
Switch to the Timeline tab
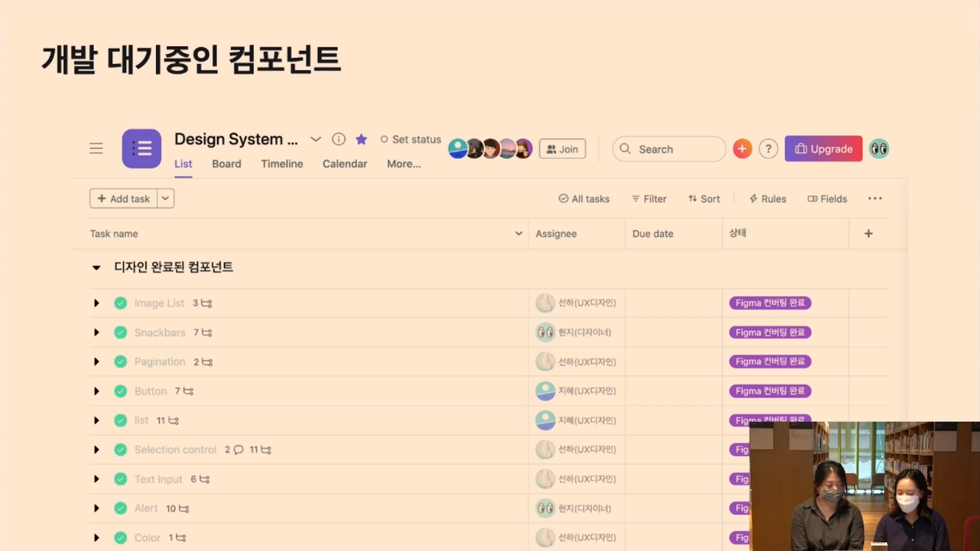[x=282, y=164]
